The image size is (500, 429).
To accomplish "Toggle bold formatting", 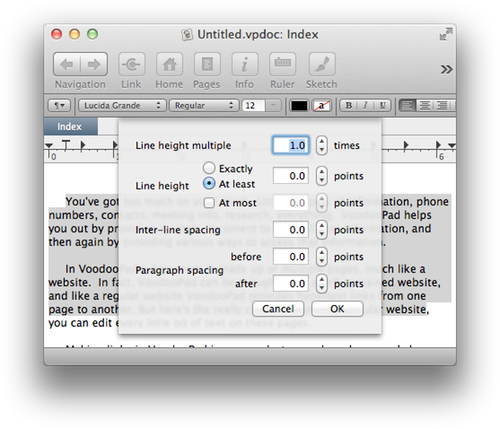I will coord(348,106).
